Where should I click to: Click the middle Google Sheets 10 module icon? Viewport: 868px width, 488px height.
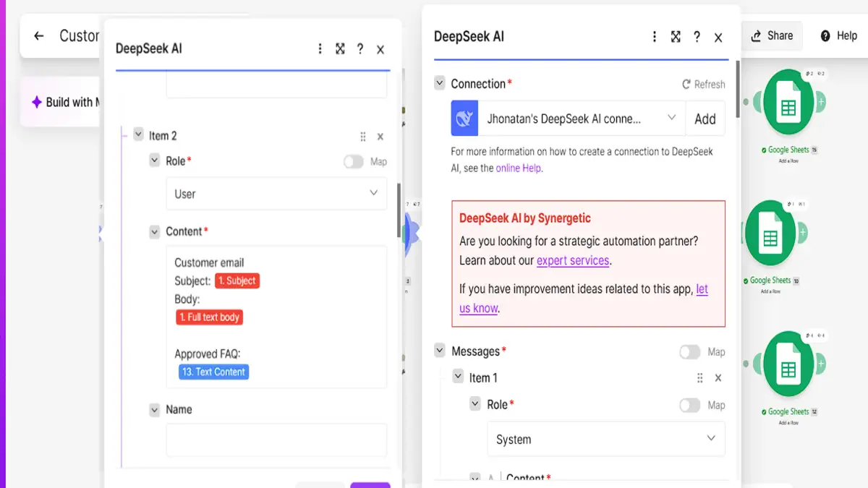point(770,233)
